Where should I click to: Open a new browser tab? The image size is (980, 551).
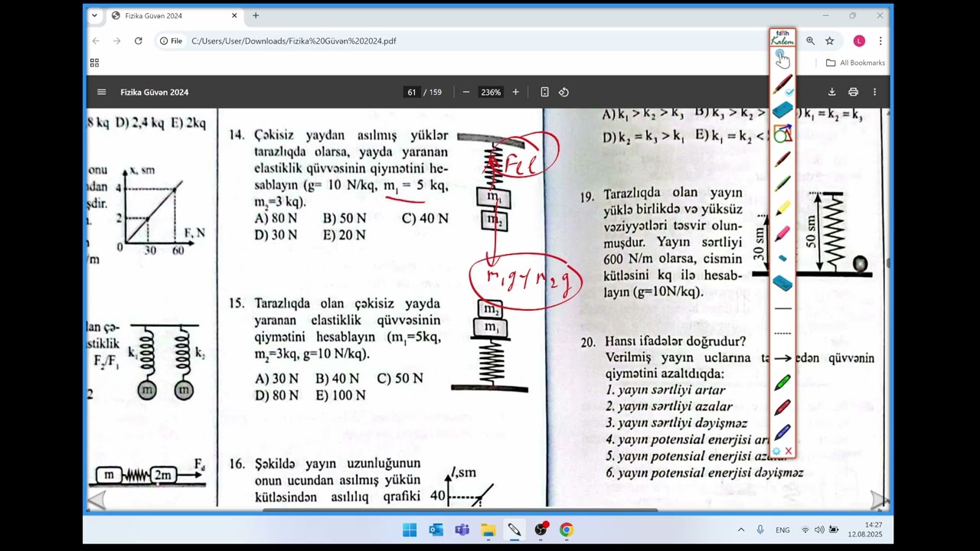coord(256,15)
